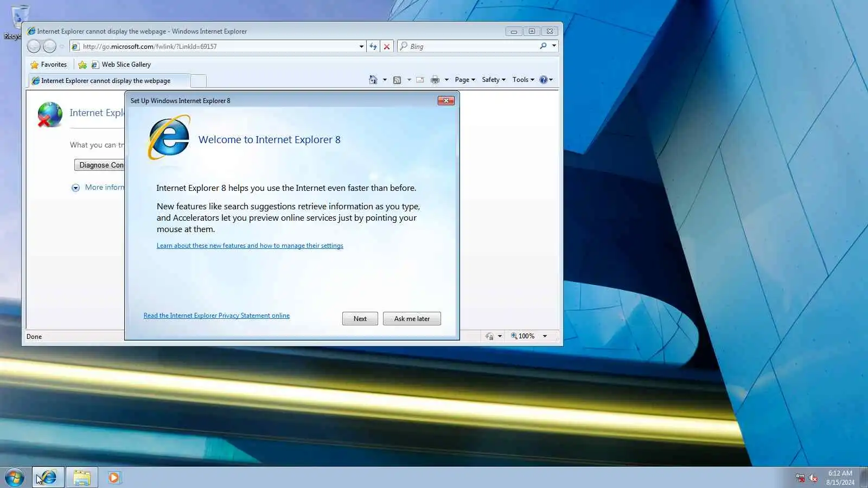Open the taskbar clock and date
Viewport: 868px width, 488px height.
(840, 478)
